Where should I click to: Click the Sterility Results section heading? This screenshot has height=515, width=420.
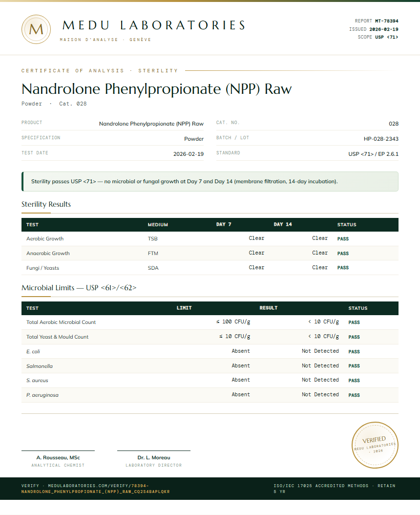[x=46, y=204]
